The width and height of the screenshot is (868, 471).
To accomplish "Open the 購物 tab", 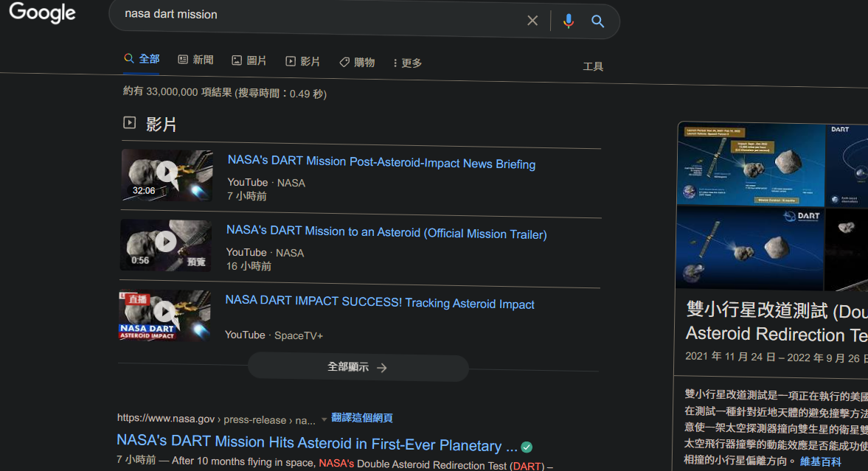I will (x=357, y=63).
